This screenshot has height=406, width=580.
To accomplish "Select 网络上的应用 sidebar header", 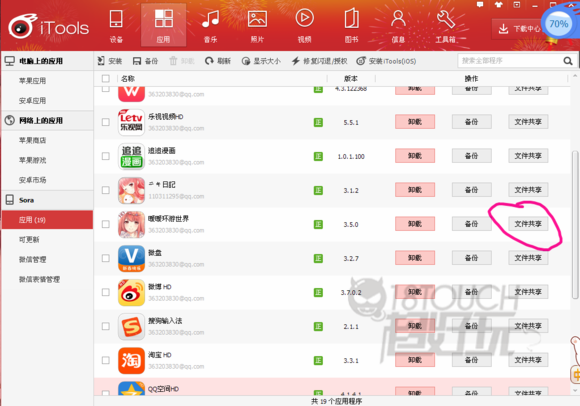I will click(x=47, y=120).
